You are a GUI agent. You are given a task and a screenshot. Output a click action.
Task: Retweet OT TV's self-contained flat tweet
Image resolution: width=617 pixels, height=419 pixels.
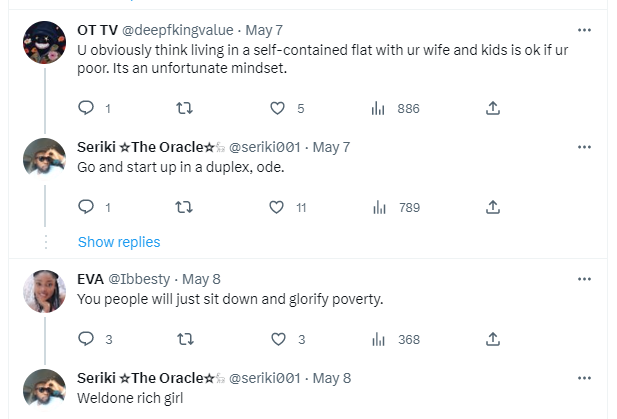(x=184, y=108)
